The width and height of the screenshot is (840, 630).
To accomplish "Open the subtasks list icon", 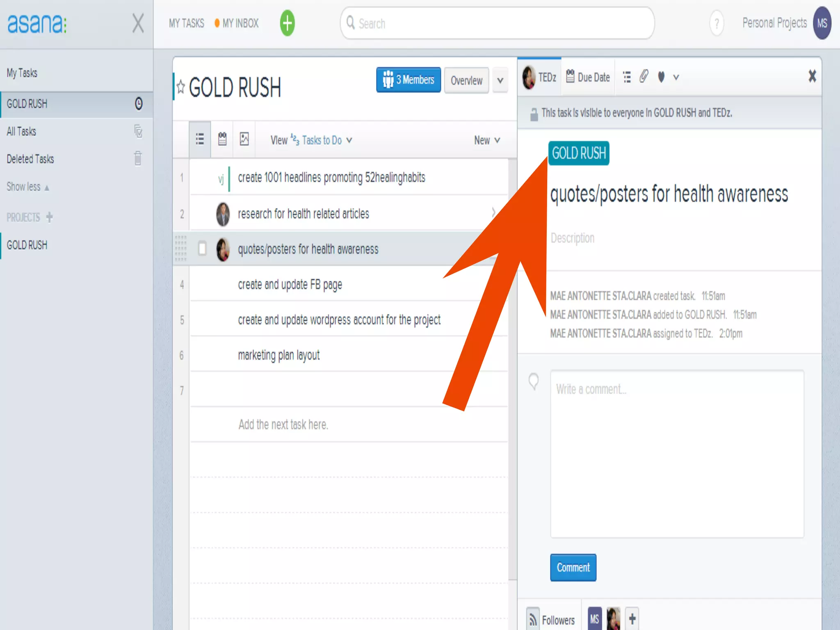I will [627, 77].
